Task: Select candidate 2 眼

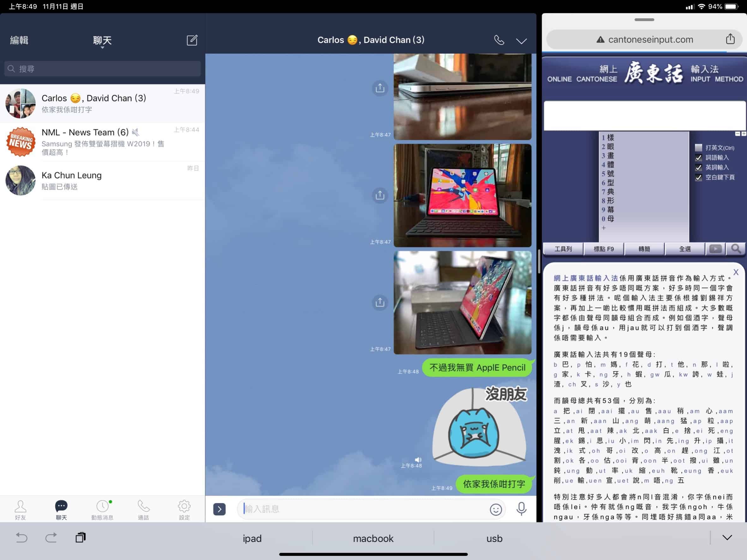Action: (607, 147)
